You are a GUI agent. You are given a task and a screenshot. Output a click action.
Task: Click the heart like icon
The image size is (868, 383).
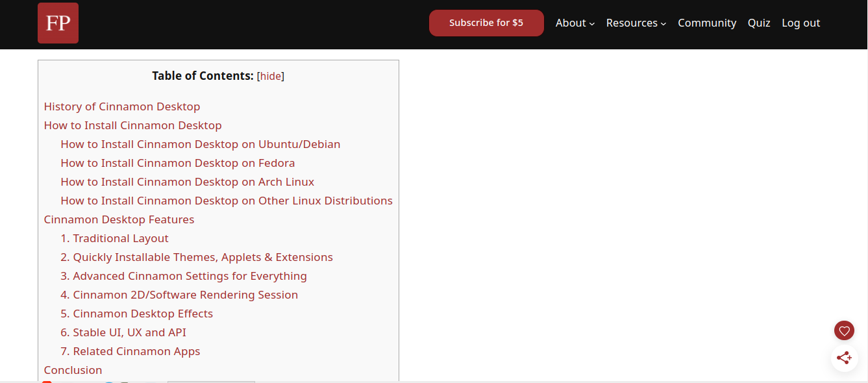point(844,331)
